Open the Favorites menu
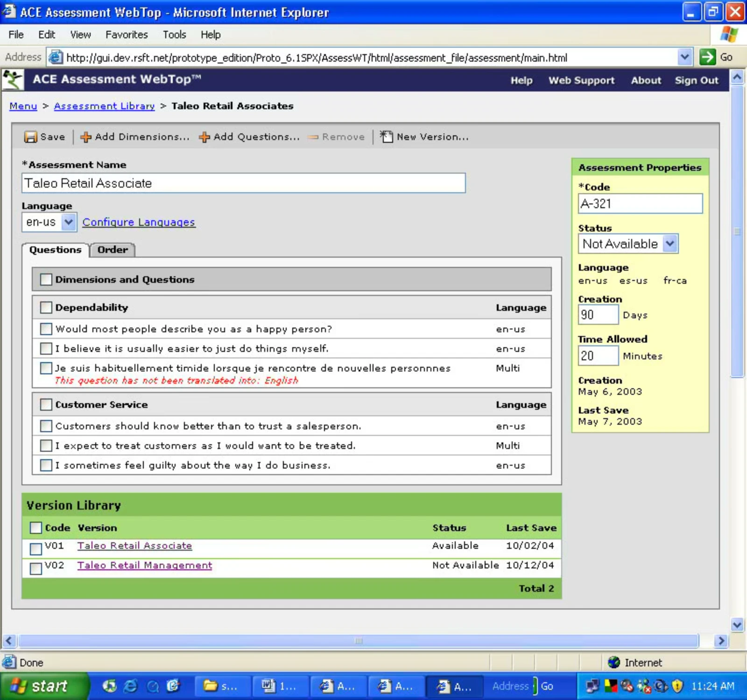 click(x=127, y=35)
